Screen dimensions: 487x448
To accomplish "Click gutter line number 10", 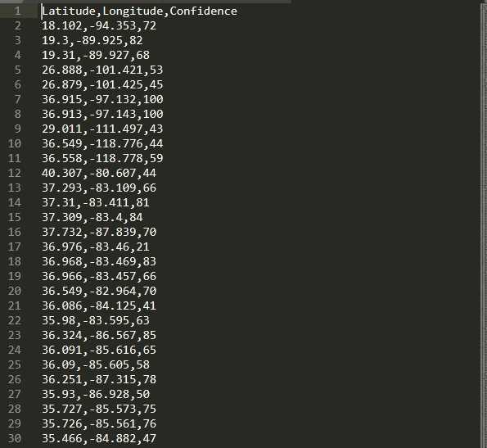I will [x=14, y=143].
